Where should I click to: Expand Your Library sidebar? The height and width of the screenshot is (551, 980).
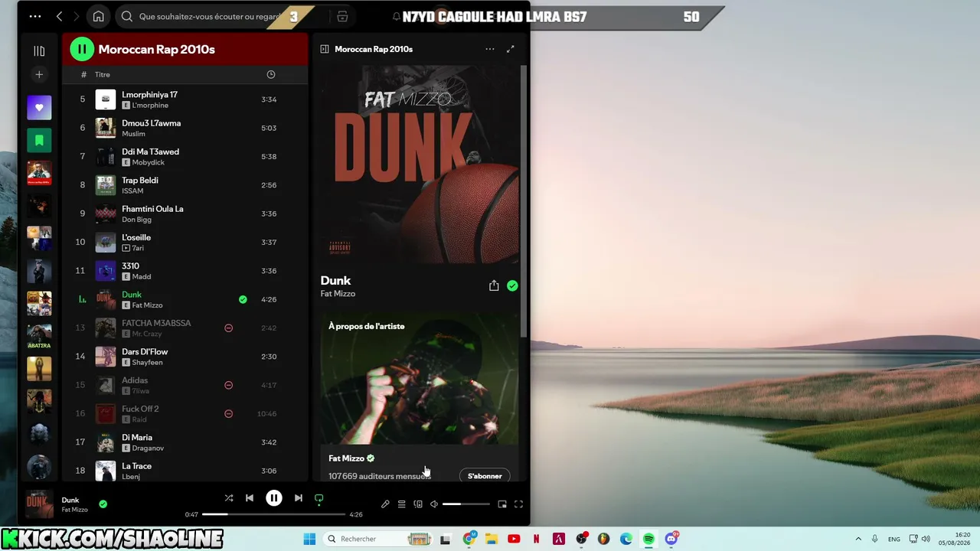tap(39, 51)
